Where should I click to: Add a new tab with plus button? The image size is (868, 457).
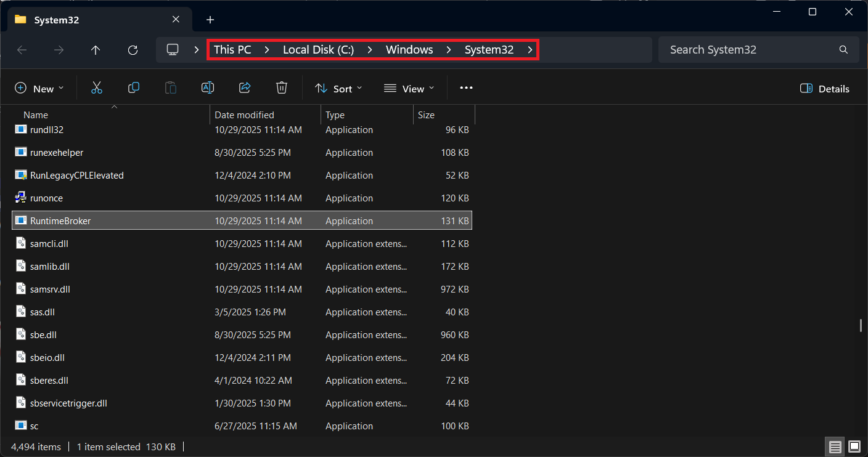210,20
